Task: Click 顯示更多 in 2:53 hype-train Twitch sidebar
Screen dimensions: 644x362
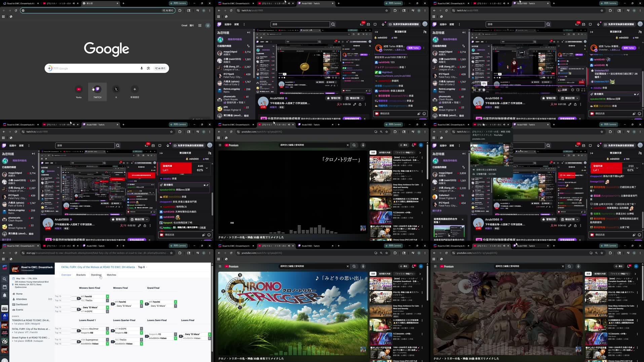Action: [437, 211]
